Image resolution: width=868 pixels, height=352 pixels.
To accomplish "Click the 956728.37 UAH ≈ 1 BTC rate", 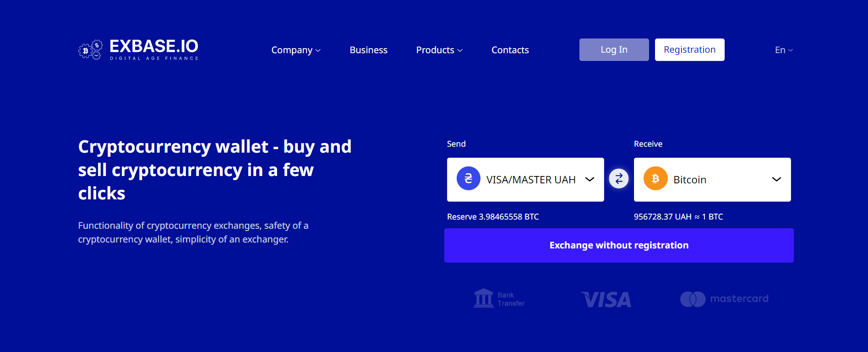I will [x=678, y=217].
